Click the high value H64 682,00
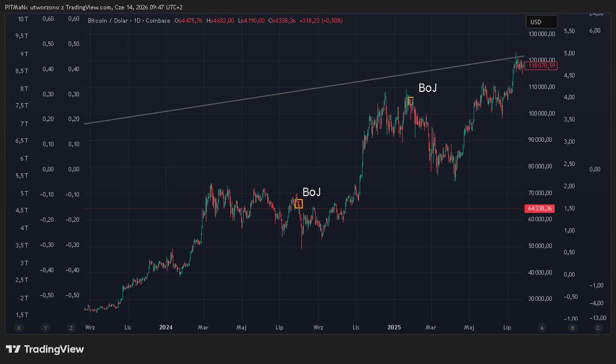This screenshot has height=364, width=616. (221, 21)
